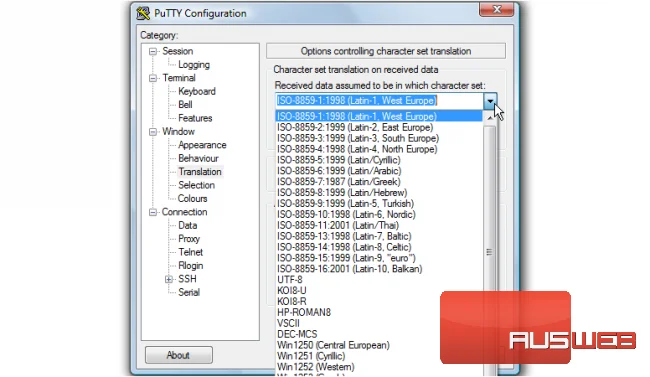The height and width of the screenshot is (377, 650).
Task: Choose ISO-8859-13:1998 (Latin-7, Baltic)
Action: coord(379,236)
